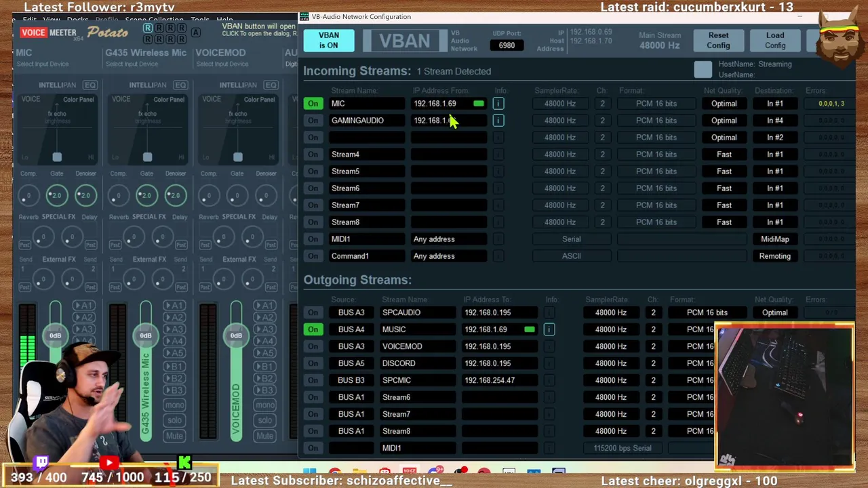Change Stream4 Net Quality Fast setting
Image resolution: width=868 pixels, height=488 pixels.
724,155
